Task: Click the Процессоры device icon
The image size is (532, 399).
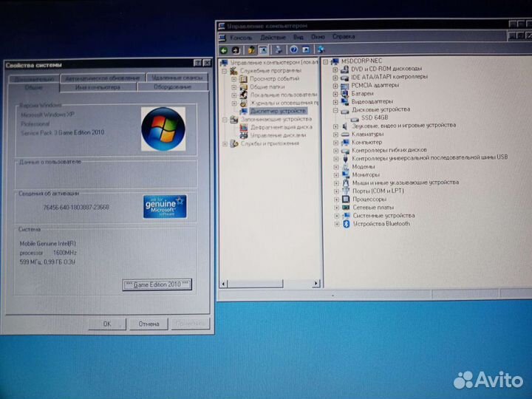Action: pyautogui.click(x=346, y=199)
